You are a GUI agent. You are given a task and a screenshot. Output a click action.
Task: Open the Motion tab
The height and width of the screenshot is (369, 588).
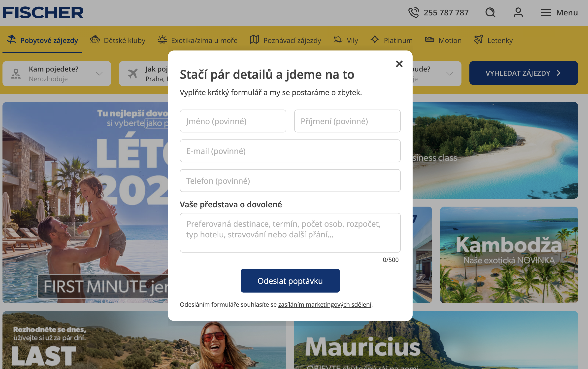(443, 40)
